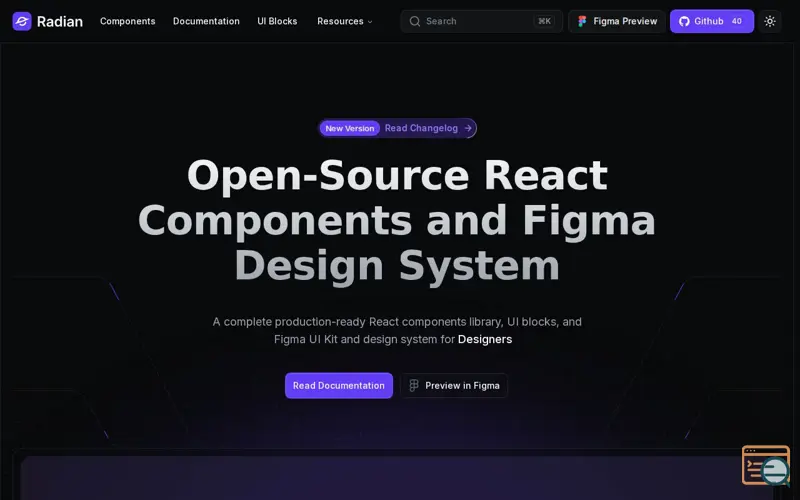Image resolution: width=800 pixels, height=500 pixels.
Task: Click the arrow icon beside Read Changelog
Action: (x=468, y=128)
